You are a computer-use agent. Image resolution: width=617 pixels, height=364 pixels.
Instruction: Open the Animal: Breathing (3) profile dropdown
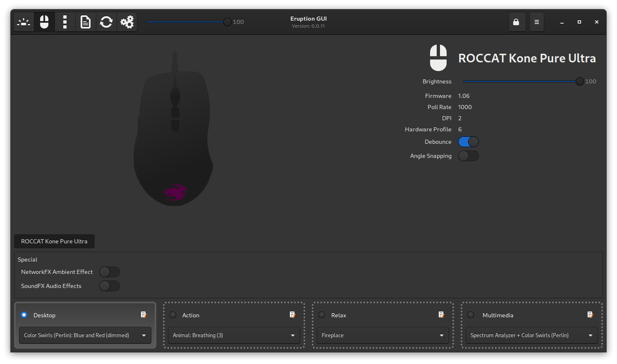pyautogui.click(x=234, y=335)
